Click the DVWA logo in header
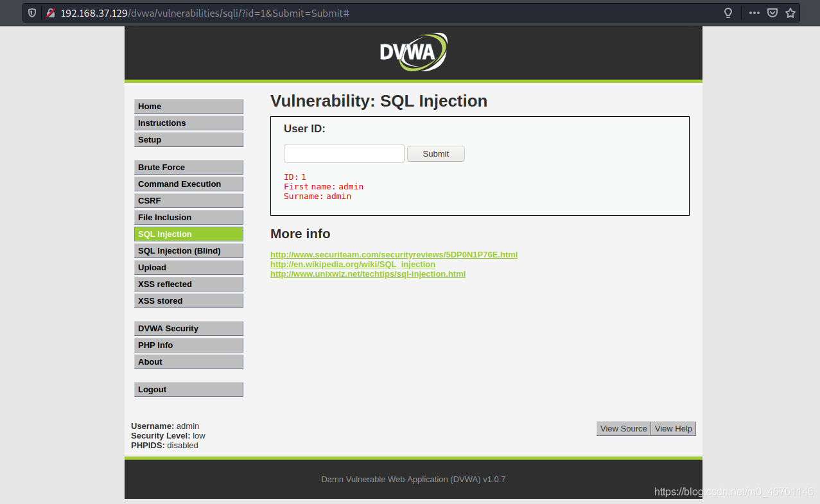Viewport: 820px width, 504px height. coord(414,52)
